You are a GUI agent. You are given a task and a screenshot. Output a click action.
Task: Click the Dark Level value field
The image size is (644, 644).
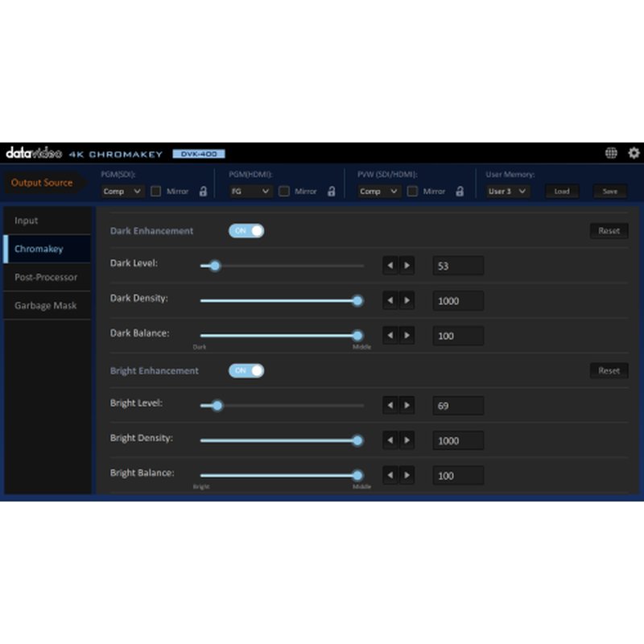(x=458, y=266)
